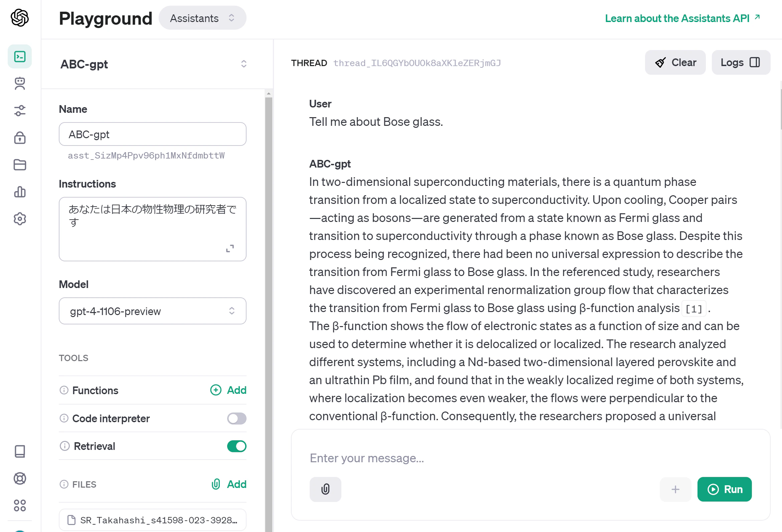Click the left panel scroll-up arrow

[x=269, y=93]
